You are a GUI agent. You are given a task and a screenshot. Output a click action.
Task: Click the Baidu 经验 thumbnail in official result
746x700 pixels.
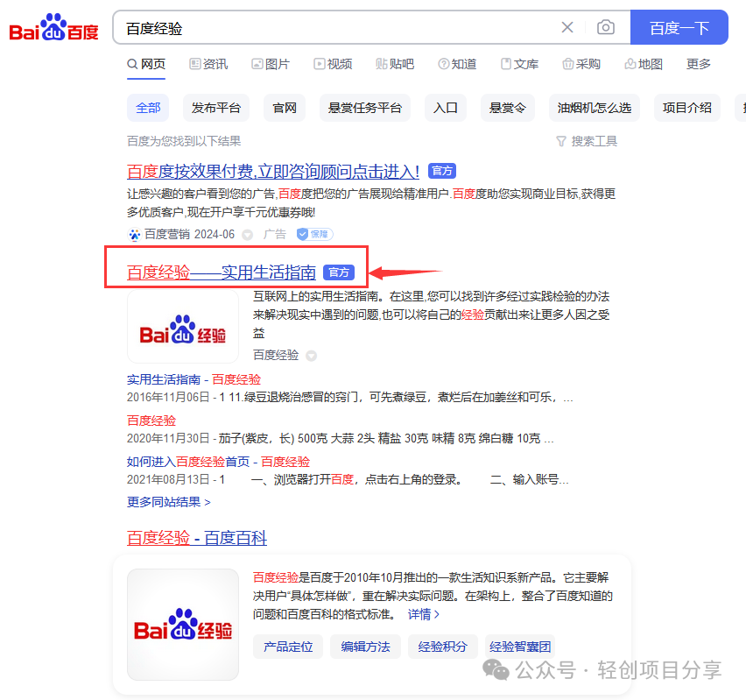pyautogui.click(x=183, y=326)
